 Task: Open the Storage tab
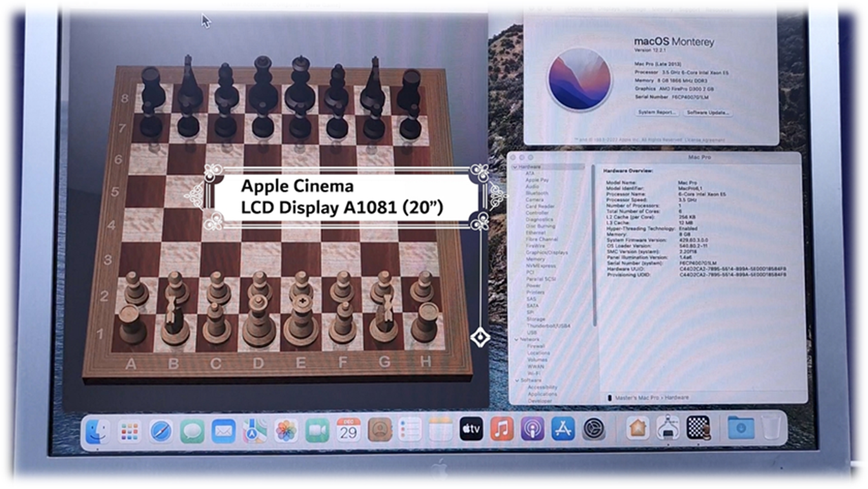pos(635,9)
